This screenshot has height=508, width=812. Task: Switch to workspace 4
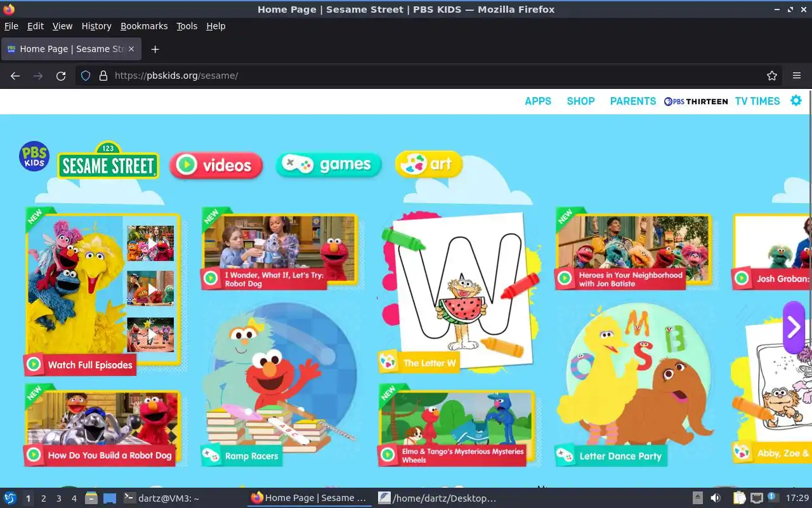pos(74,498)
